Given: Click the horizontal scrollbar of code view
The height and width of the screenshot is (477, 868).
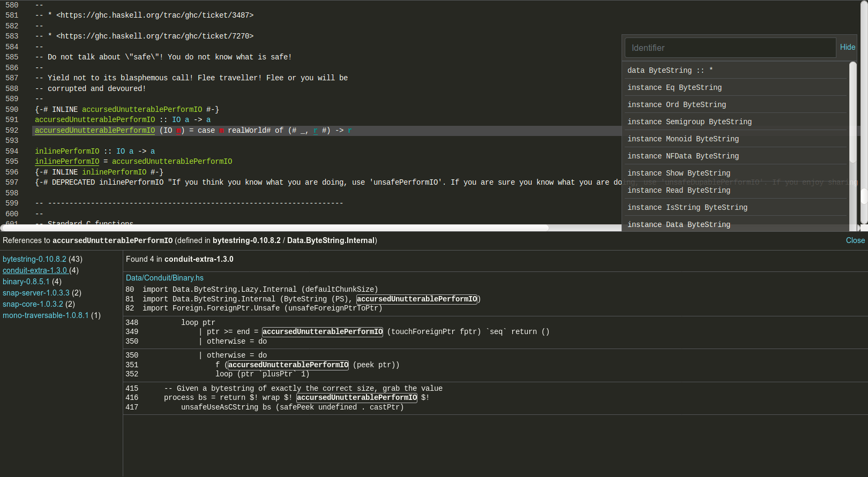Looking at the screenshot, I should 274,228.
